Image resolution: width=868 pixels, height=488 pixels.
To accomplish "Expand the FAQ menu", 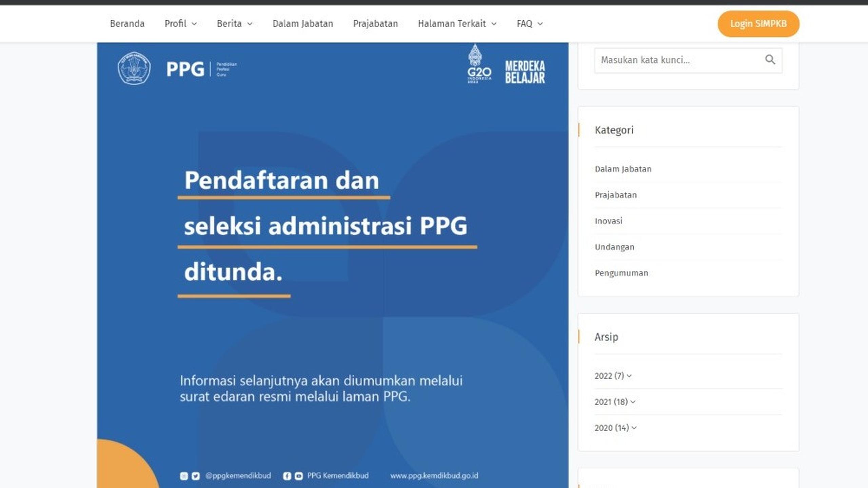I will pyautogui.click(x=530, y=23).
